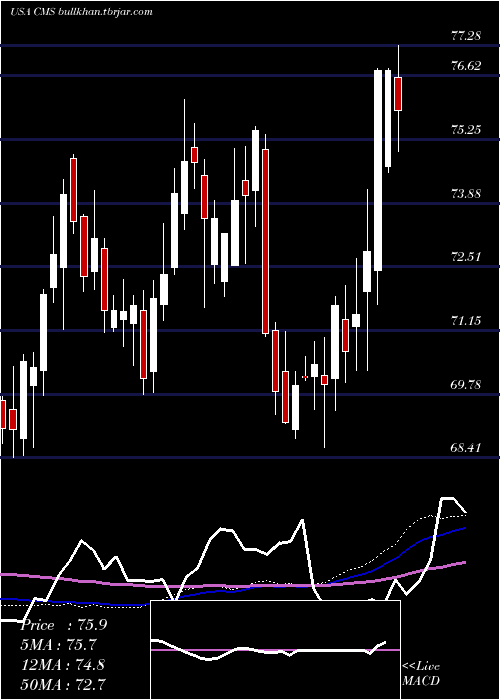Click the 71.15 price level label
Viewport: 500px width, 700px height.
[x=466, y=321]
